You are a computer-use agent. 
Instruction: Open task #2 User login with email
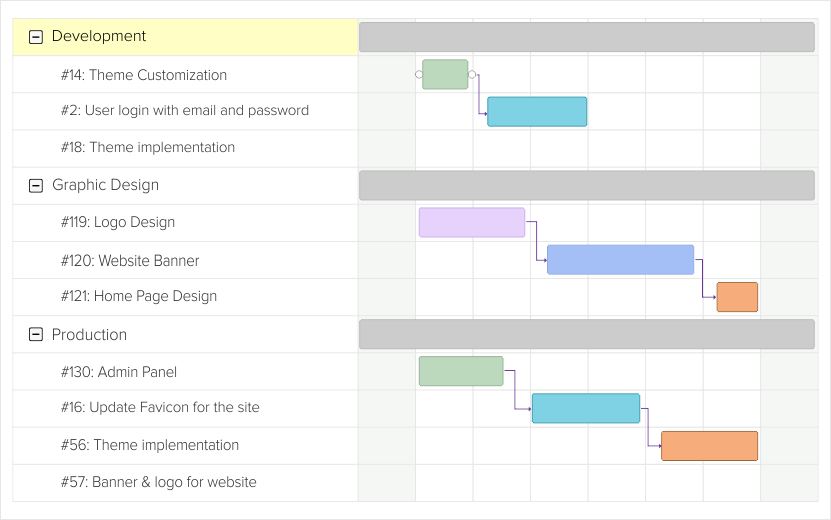coord(184,111)
